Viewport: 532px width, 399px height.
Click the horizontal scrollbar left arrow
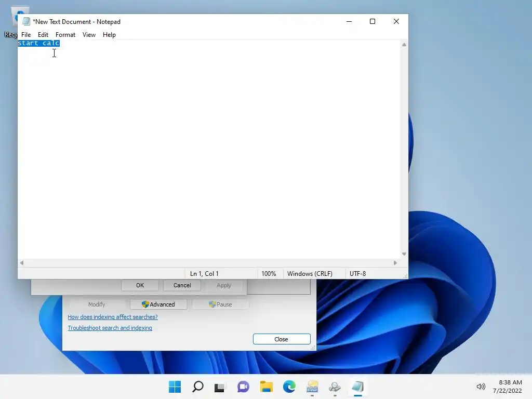(22, 262)
